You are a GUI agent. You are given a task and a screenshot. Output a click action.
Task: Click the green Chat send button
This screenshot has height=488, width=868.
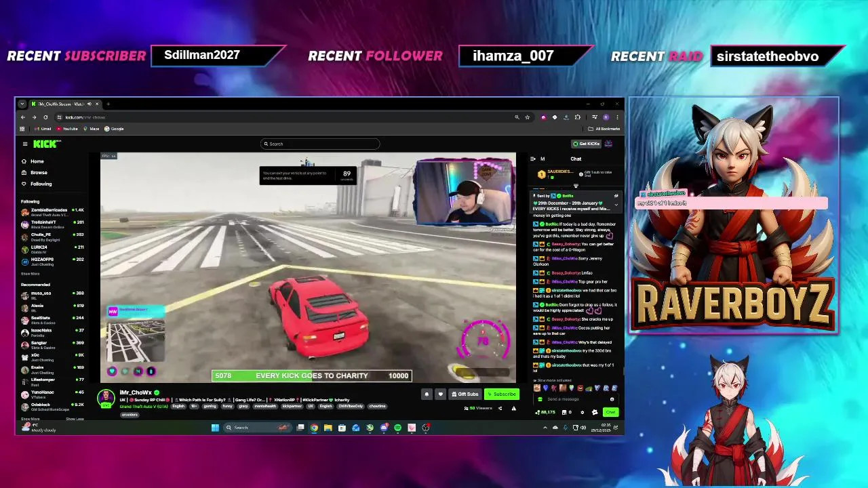point(610,412)
